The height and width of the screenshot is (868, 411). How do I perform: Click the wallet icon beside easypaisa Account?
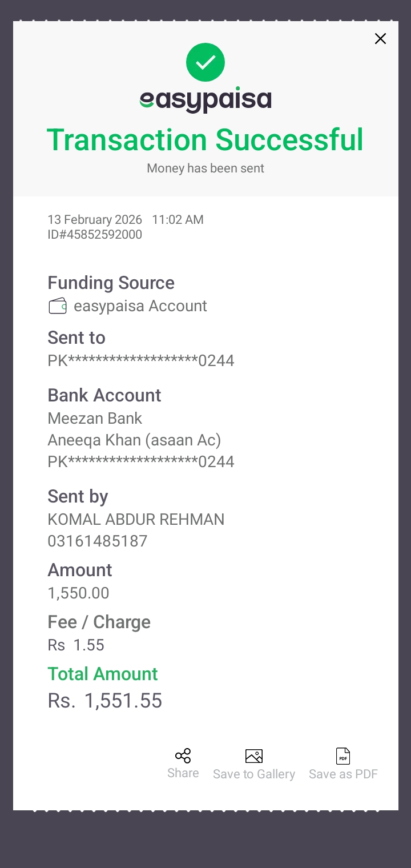58,306
